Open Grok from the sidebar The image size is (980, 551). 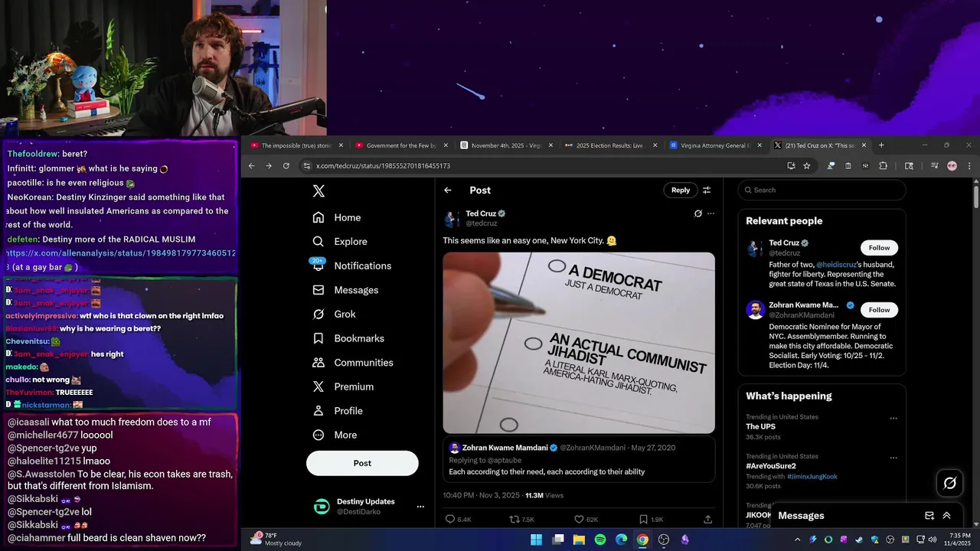[334, 314]
